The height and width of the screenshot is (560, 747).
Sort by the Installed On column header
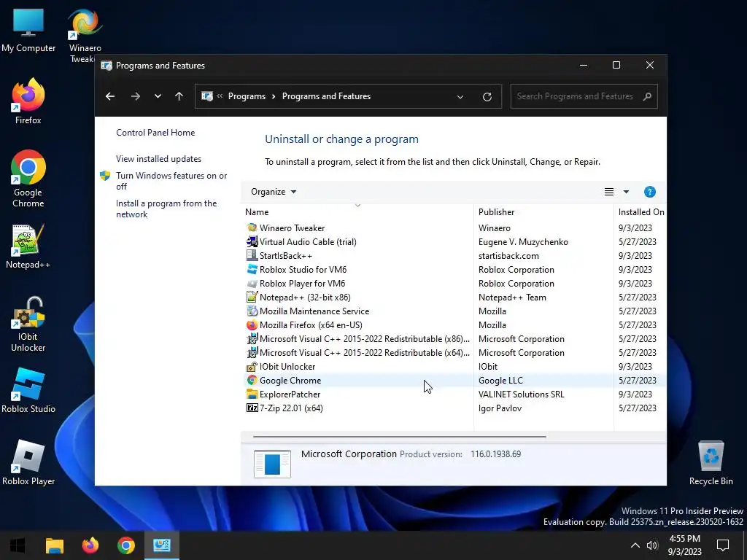pos(640,212)
